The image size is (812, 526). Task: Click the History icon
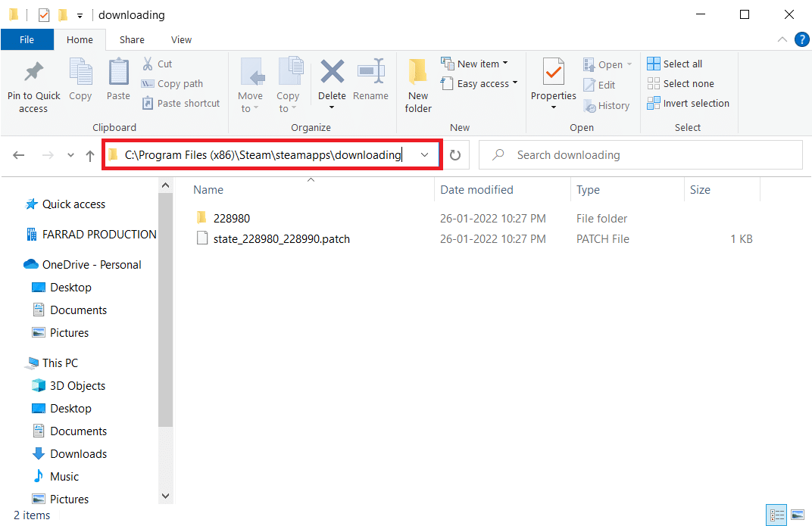[589, 105]
